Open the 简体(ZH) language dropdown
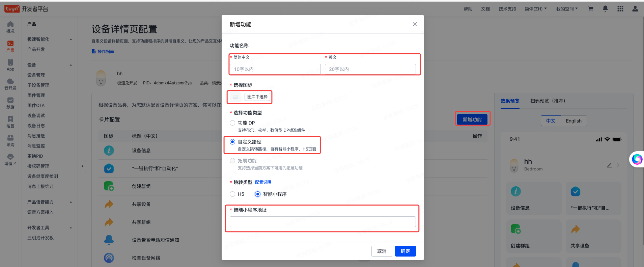This screenshot has height=267, width=644. [x=536, y=9]
